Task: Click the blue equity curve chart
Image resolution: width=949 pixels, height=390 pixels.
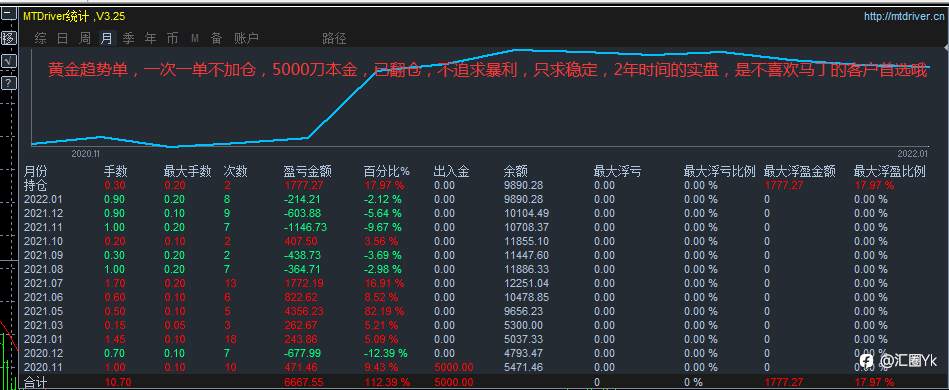Action: pos(480,98)
